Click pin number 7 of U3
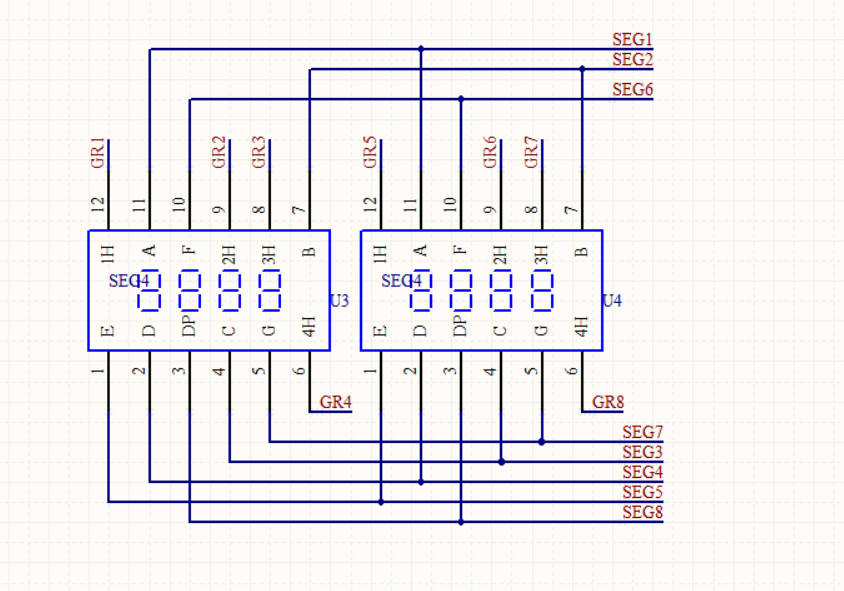The image size is (844, 591). [299, 209]
